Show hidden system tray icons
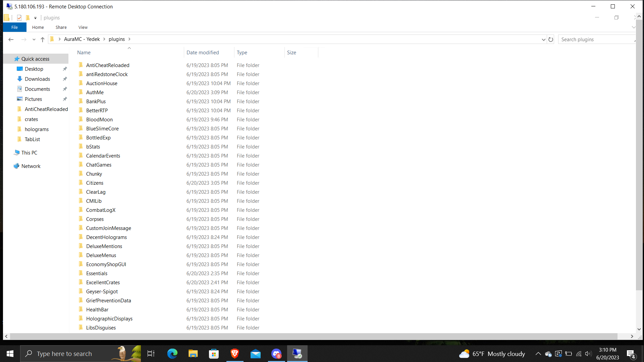644x362 pixels. (538, 354)
